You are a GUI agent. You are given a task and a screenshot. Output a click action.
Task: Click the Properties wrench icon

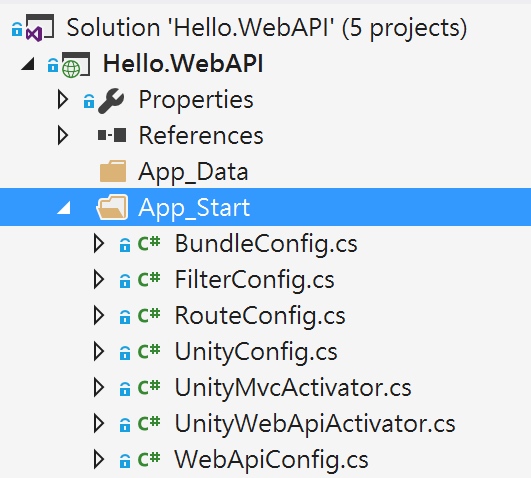(x=111, y=101)
